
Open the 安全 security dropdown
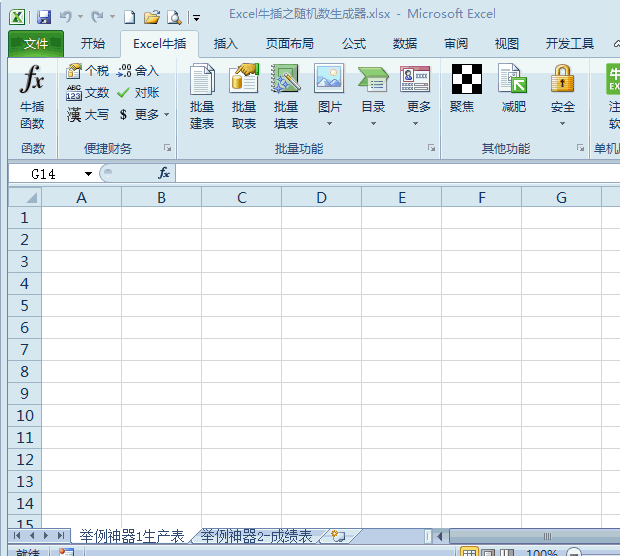[562, 95]
